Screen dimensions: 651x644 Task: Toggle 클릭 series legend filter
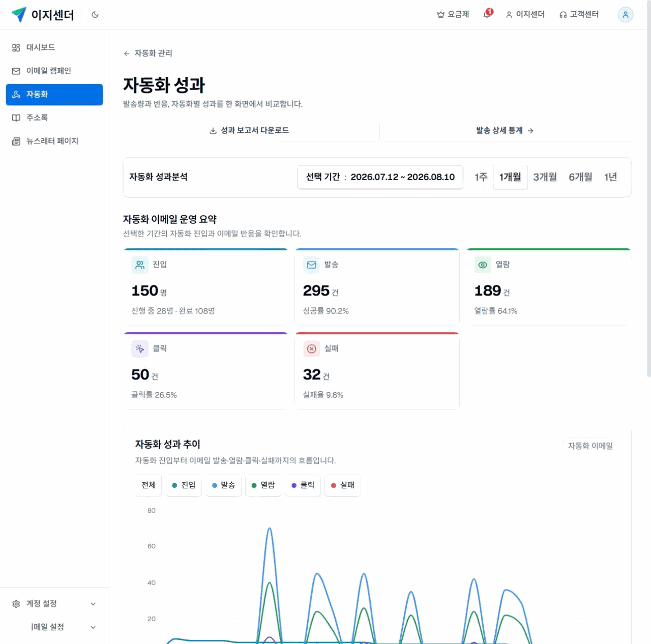[x=303, y=485]
